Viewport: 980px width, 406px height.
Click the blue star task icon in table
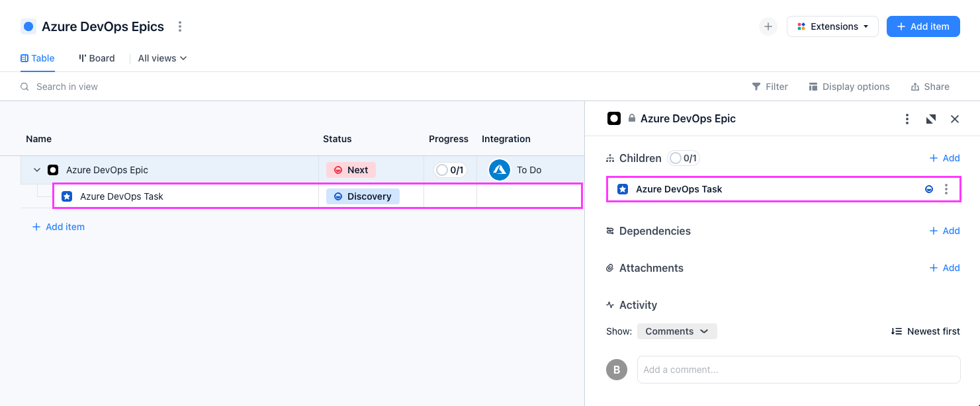[67, 196]
